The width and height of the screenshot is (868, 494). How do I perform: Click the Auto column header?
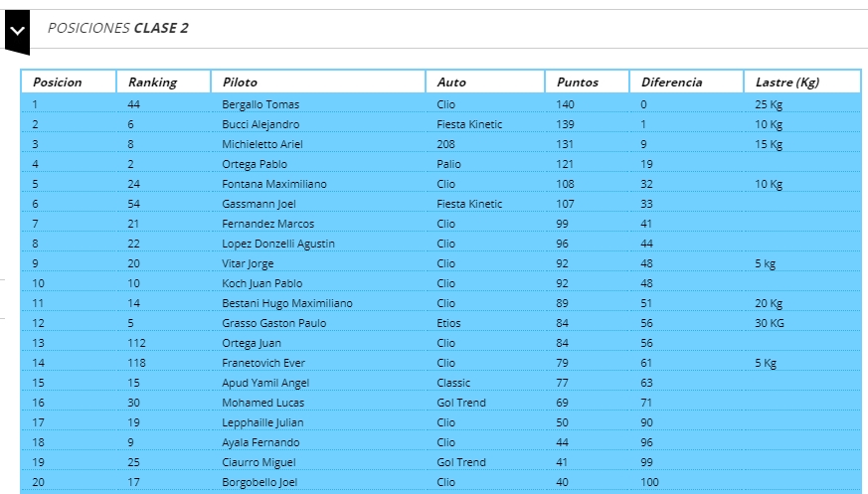(451, 82)
